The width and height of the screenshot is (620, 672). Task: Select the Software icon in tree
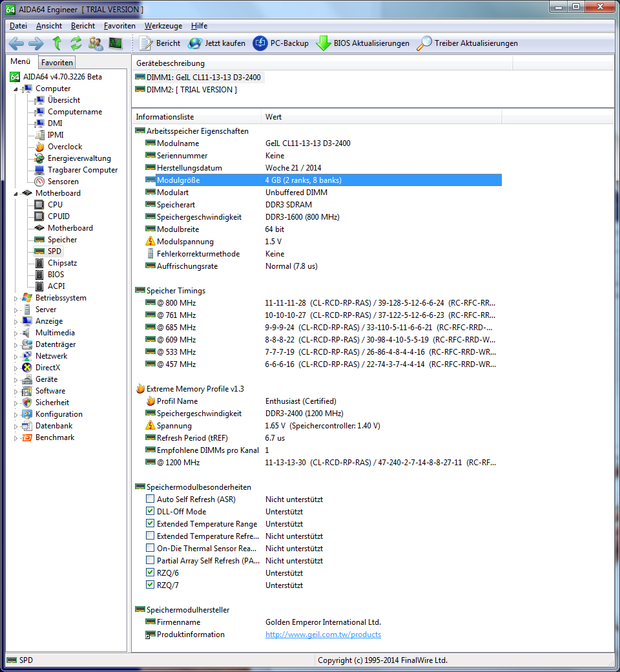27,391
